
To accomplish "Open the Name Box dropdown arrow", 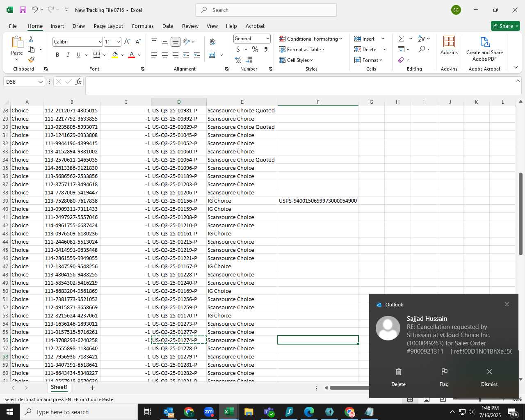I will point(40,82).
